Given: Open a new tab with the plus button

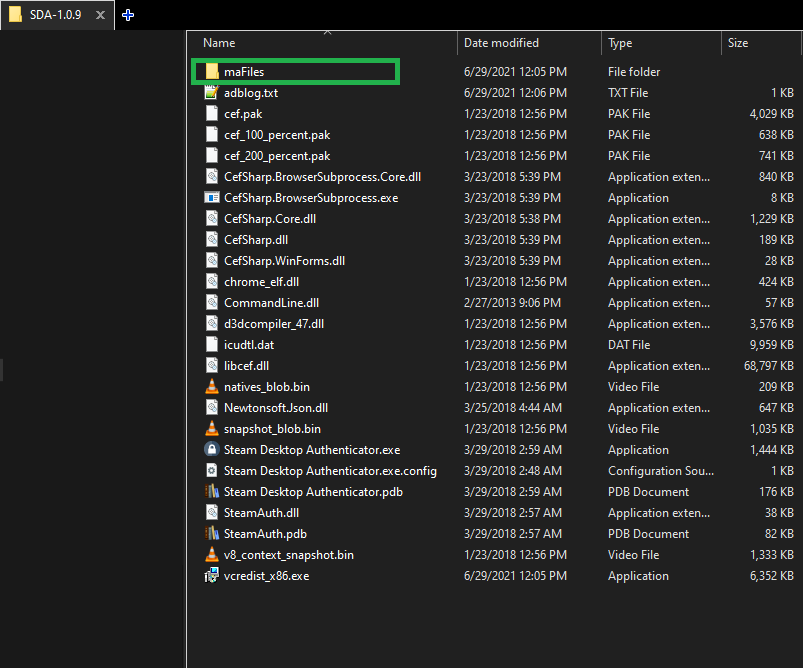Looking at the screenshot, I should pyautogui.click(x=128, y=15).
